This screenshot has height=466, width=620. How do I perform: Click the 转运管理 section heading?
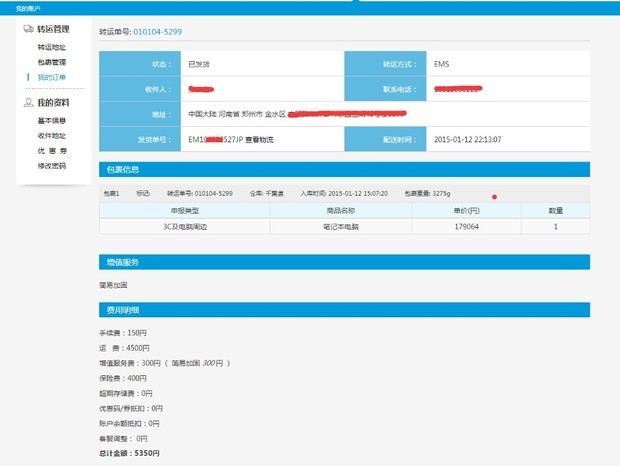pos(60,29)
